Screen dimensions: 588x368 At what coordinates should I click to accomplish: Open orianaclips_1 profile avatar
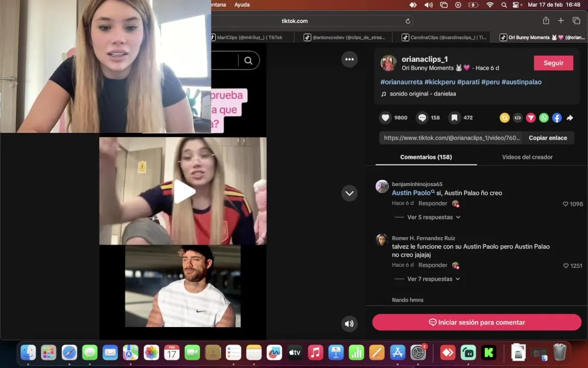click(x=388, y=63)
